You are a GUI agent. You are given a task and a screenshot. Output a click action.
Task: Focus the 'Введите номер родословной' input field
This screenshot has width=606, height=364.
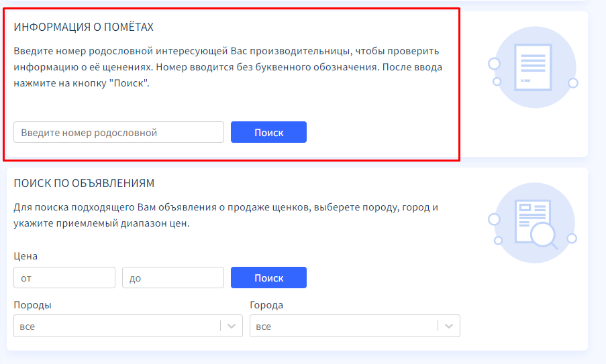[119, 132]
